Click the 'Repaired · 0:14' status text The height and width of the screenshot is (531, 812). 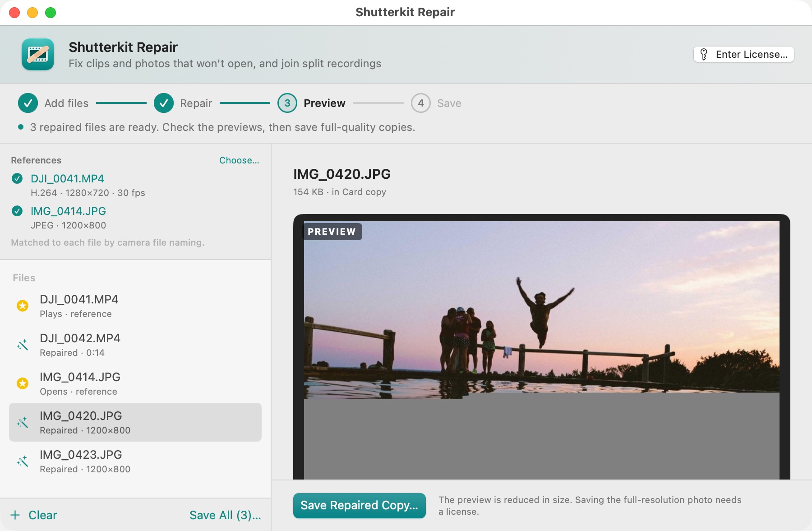point(72,353)
